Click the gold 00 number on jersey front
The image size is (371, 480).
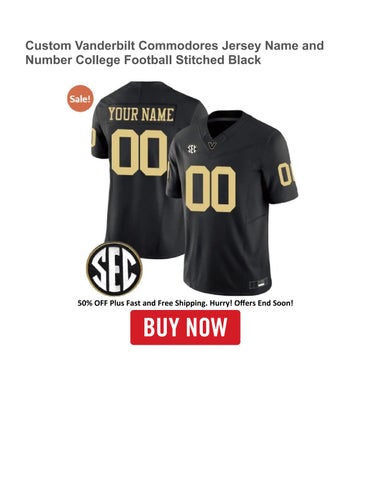pyautogui.click(x=211, y=189)
